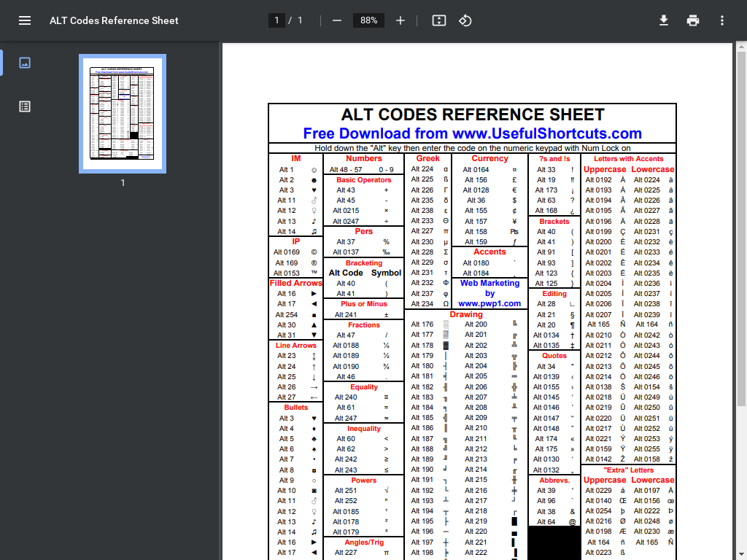The width and height of the screenshot is (747, 560).
Task: Print the document
Action: 693,20
